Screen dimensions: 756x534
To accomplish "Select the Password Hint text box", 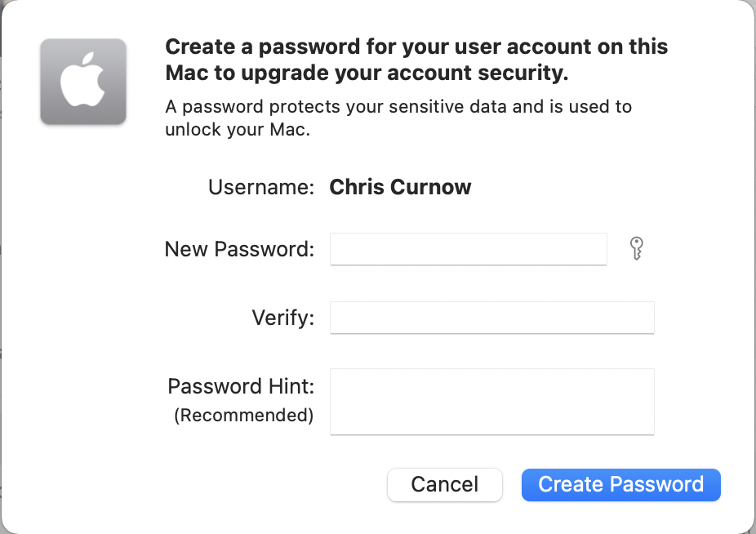I will click(491, 401).
